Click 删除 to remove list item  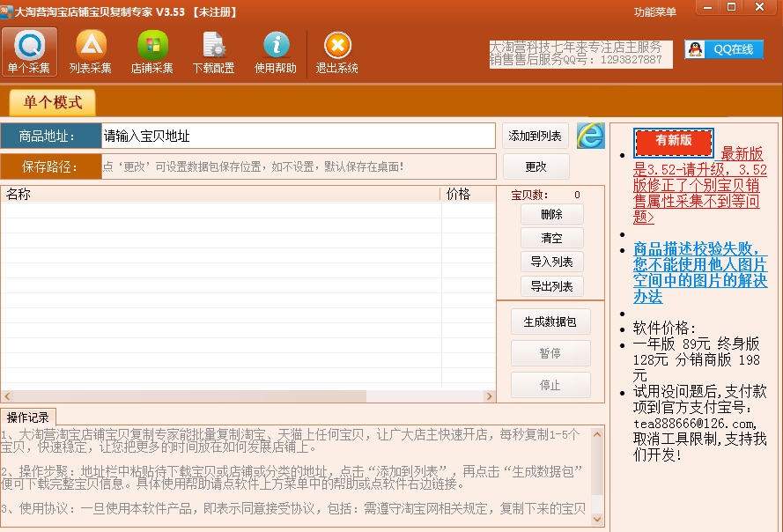point(551,214)
